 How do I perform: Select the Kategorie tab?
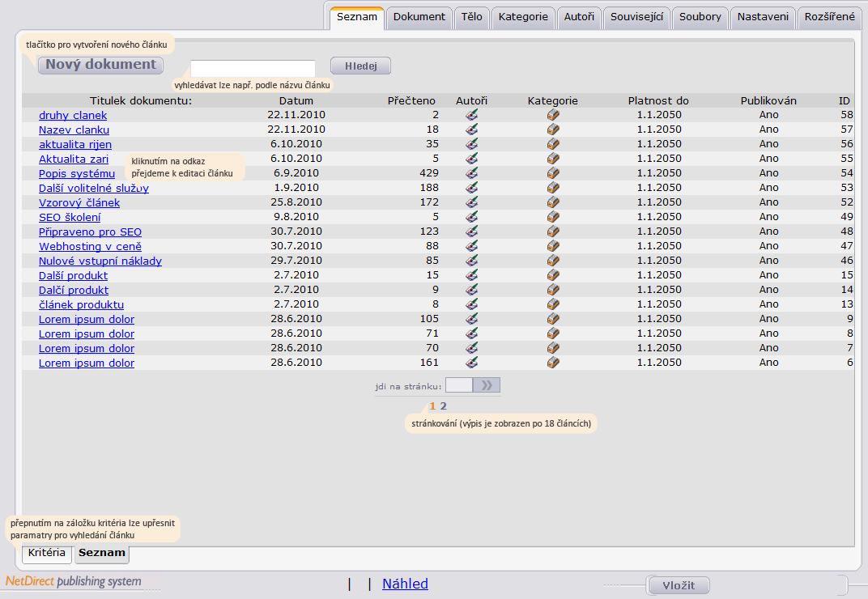pos(523,17)
